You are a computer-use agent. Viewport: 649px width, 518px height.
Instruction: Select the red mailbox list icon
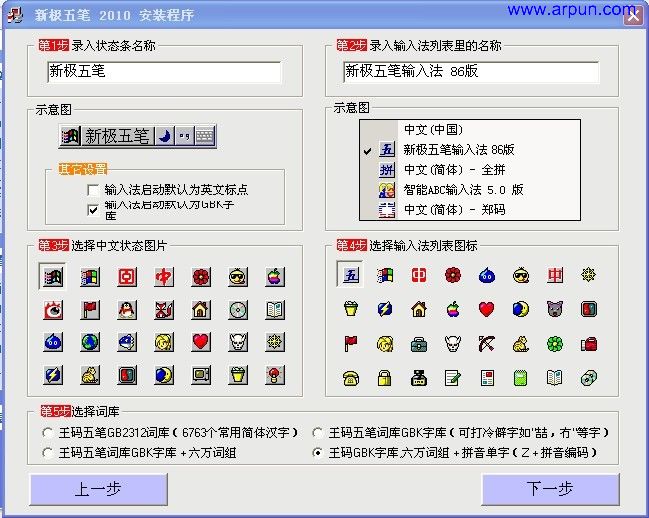tap(589, 343)
